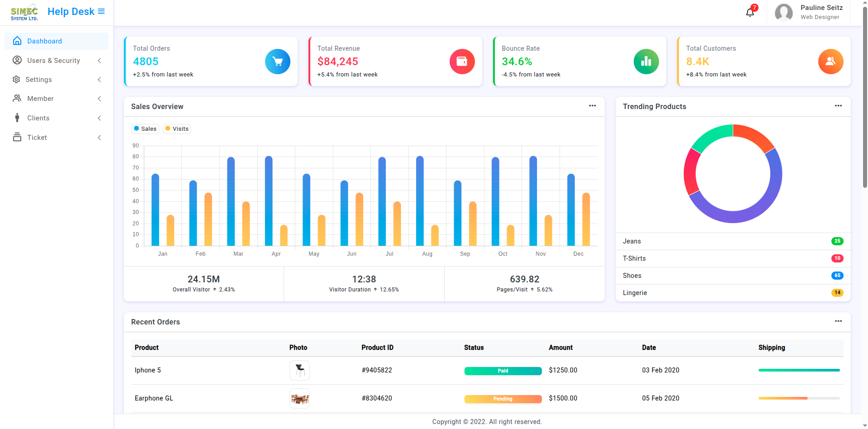Expand the Users & Security menu
Image resolution: width=868 pixels, height=429 pixels.
(x=57, y=61)
